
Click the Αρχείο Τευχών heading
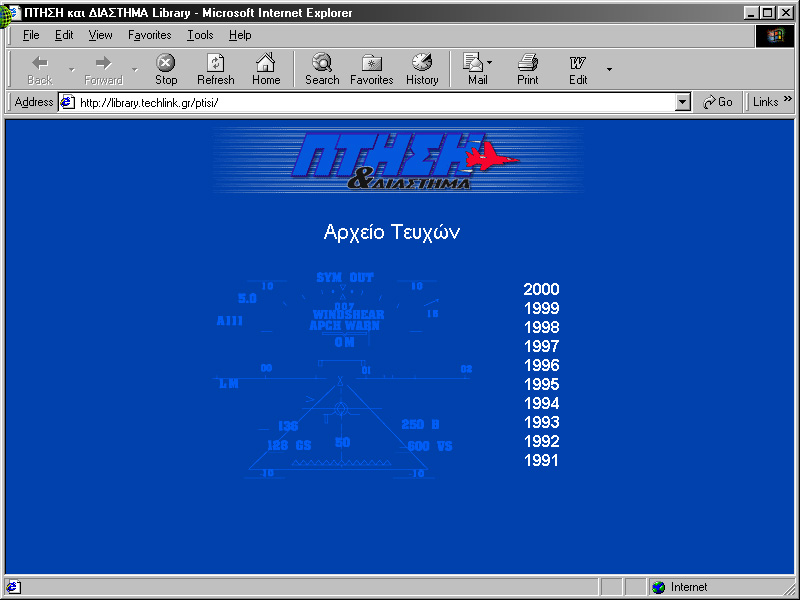point(392,232)
